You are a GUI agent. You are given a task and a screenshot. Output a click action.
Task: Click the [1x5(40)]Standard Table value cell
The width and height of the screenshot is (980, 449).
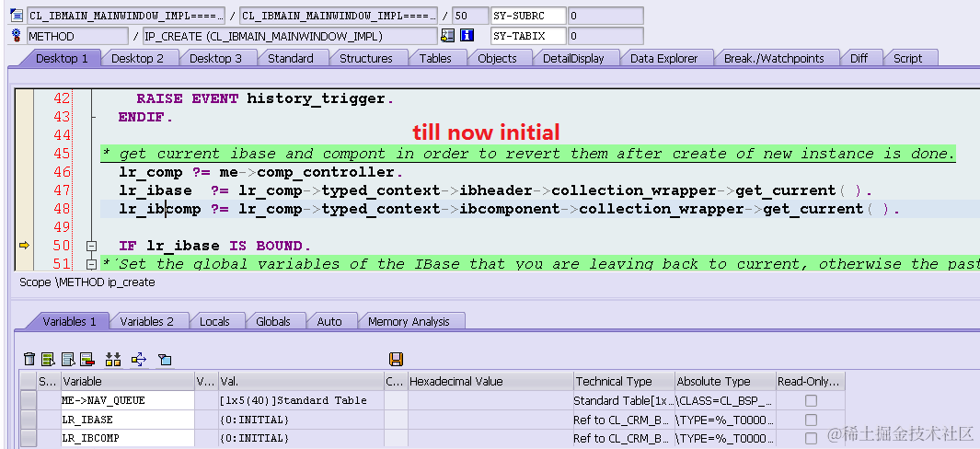point(301,401)
